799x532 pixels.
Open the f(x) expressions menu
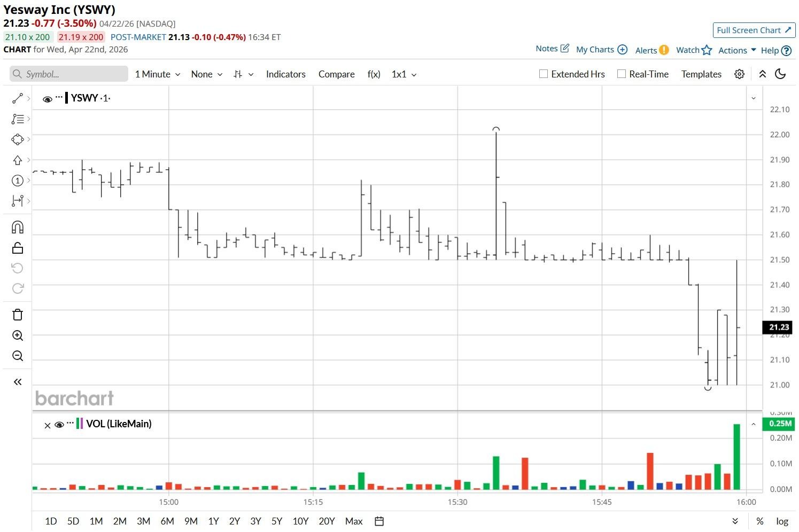374,74
